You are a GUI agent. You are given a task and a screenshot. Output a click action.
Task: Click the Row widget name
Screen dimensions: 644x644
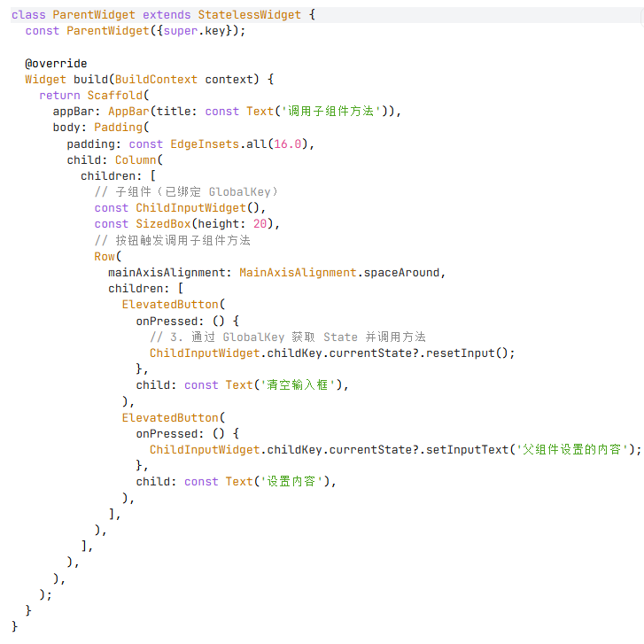point(105,256)
